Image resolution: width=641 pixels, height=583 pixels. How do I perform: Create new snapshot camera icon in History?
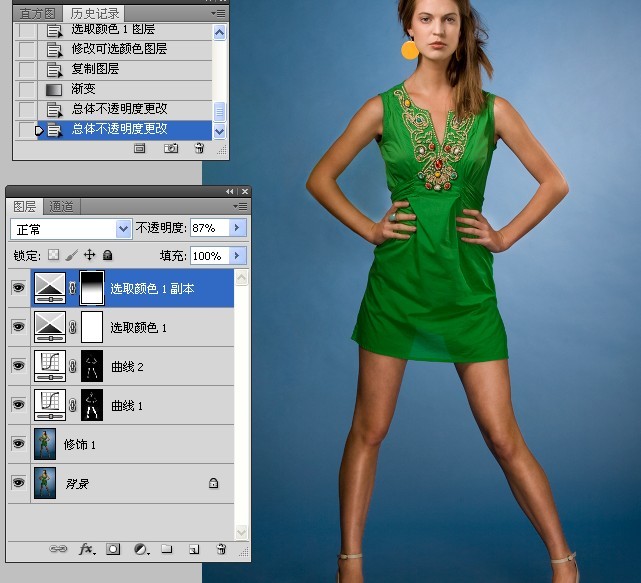coord(171,148)
